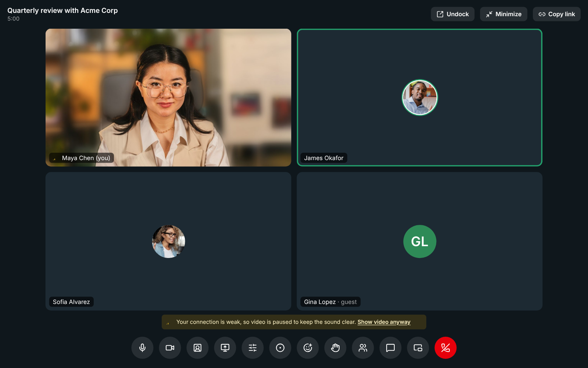Screen dimensions: 588x368
Task: Start screen sharing
Action: (225, 348)
